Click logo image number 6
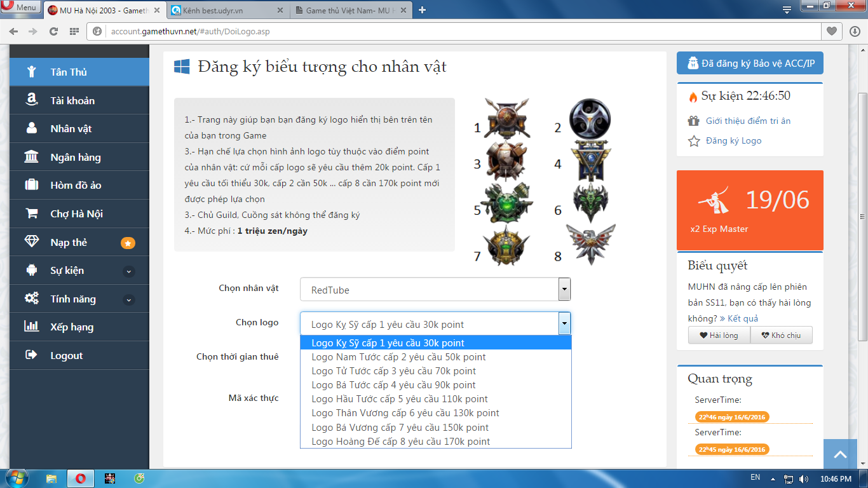This screenshot has width=868, height=488. pyautogui.click(x=590, y=203)
